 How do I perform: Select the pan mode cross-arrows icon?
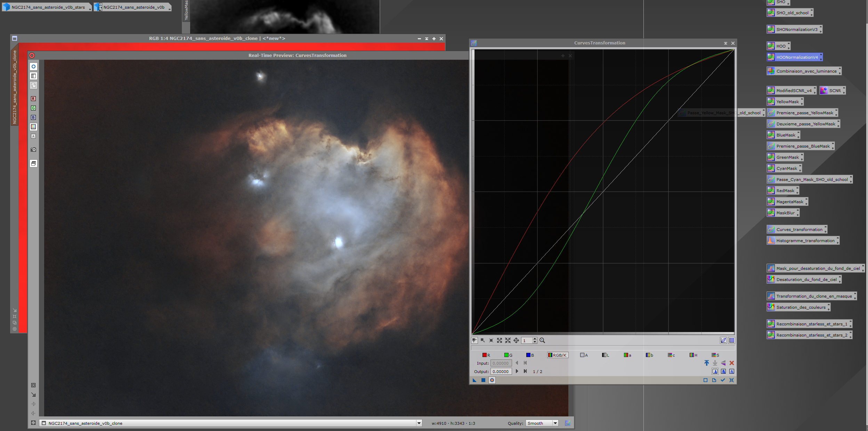point(516,340)
